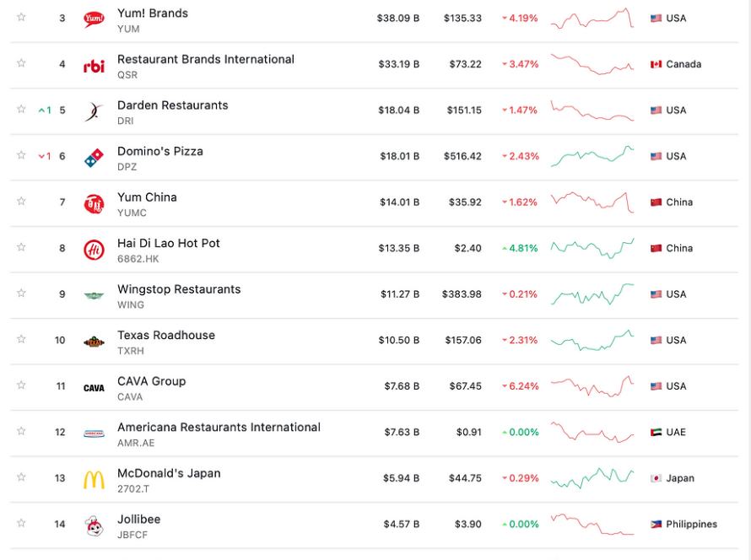Click the $10.50 B Texas Roadhouse market cap
This screenshot has height=560, width=751.
[399, 341]
